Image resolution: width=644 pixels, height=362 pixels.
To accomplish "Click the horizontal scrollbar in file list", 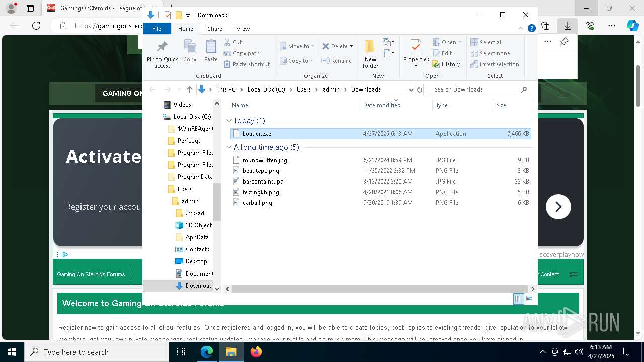I will click(x=380, y=289).
